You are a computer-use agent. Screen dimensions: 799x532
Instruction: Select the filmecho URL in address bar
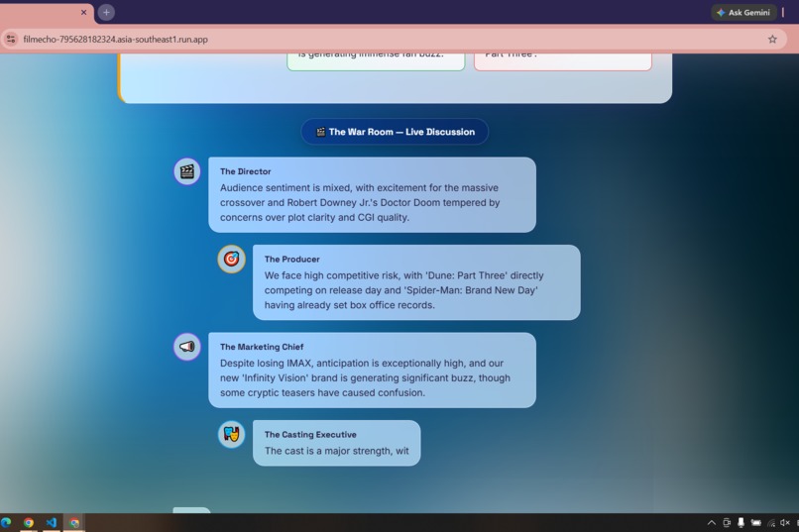pyautogui.click(x=116, y=40)
